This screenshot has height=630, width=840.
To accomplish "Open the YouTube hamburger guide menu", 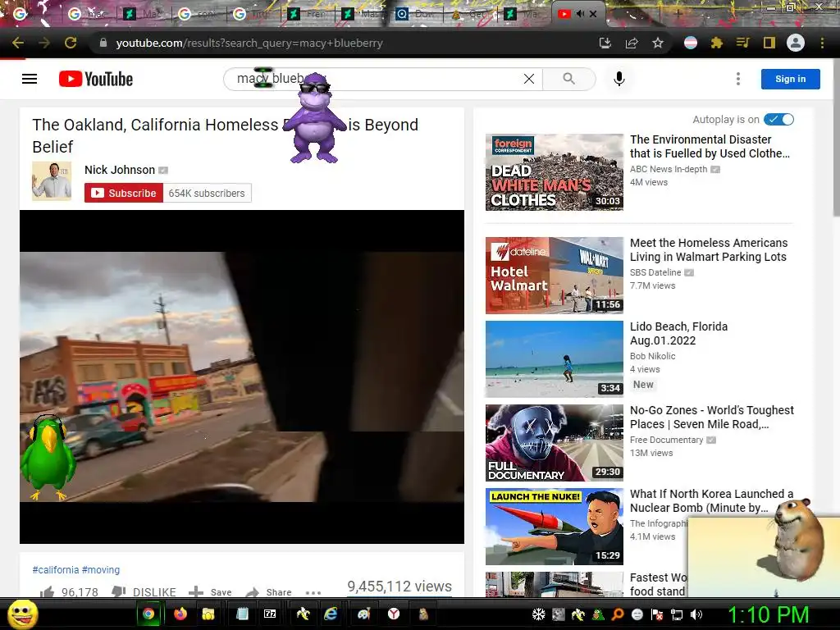I will [30, 80].
